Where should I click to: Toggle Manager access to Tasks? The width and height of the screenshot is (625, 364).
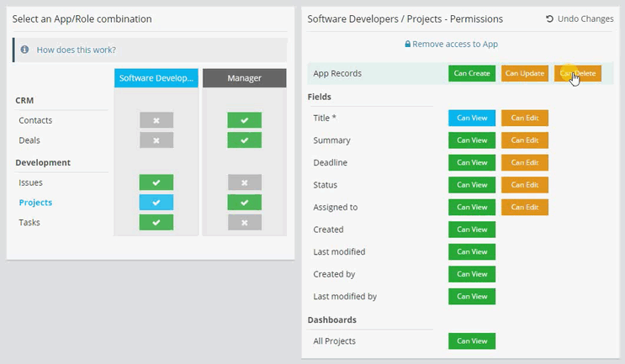244,222
